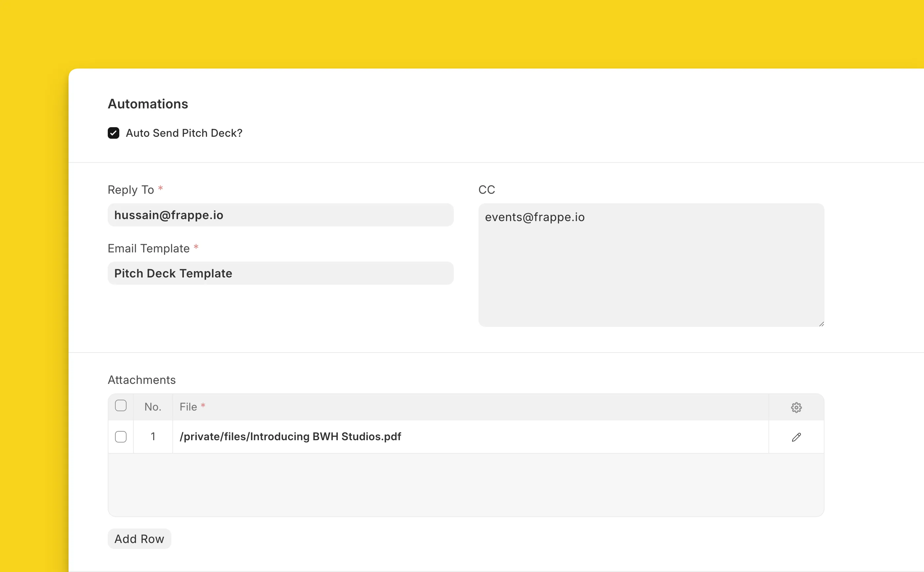Open the Email Template link field
The height and width of the screenshot is (572, 924).
click(x=280, y=273)
